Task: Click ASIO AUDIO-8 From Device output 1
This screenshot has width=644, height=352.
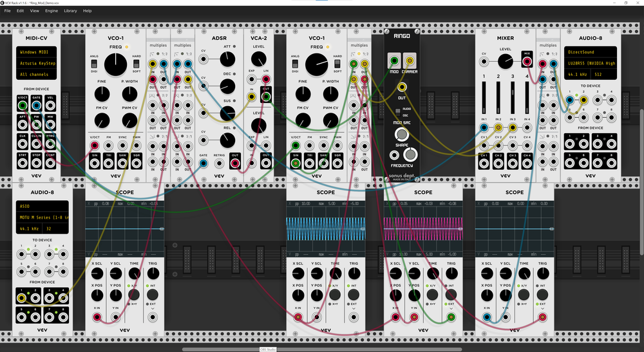Action: coord(21,298)
